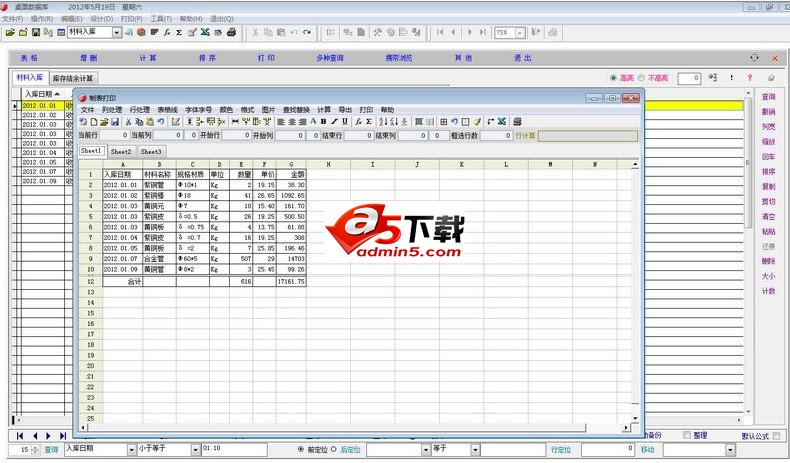The height and width of the screenshot is (463, 790).
Task: Open the dropdown next to 移动
Action: 731,449
